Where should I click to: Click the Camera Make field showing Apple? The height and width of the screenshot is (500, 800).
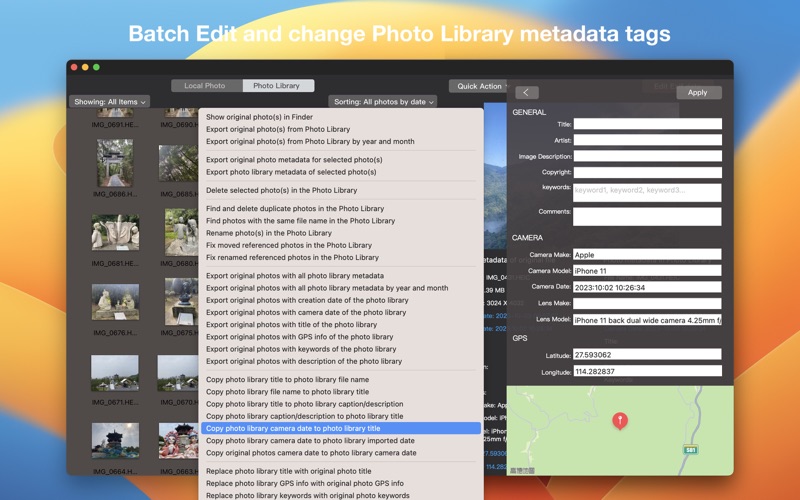coord(647,255)
